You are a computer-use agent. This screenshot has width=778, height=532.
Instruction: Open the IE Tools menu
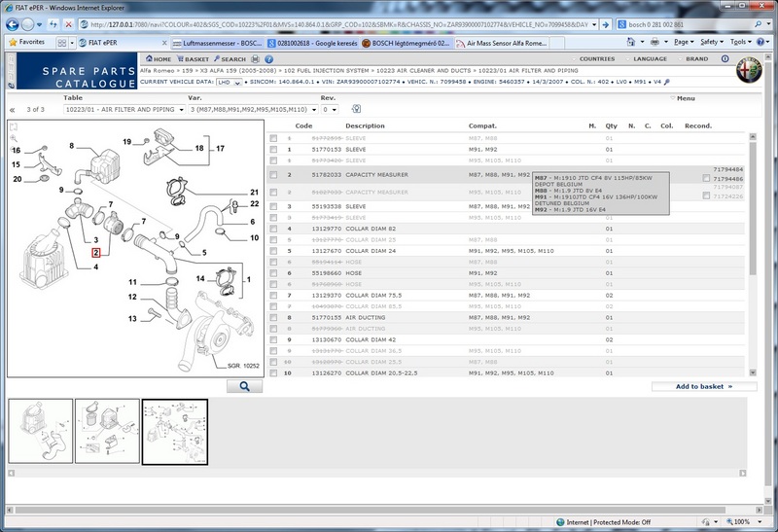pos(740,42)
